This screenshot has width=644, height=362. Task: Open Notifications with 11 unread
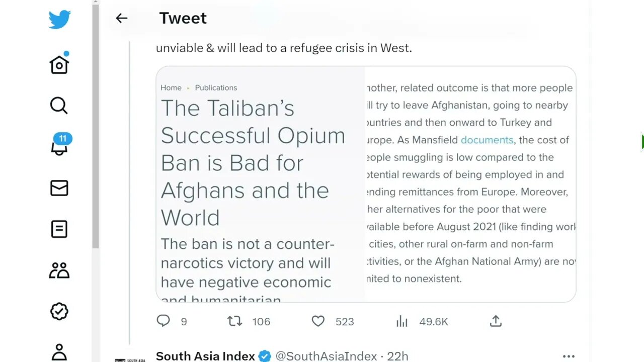pos(59,146)
